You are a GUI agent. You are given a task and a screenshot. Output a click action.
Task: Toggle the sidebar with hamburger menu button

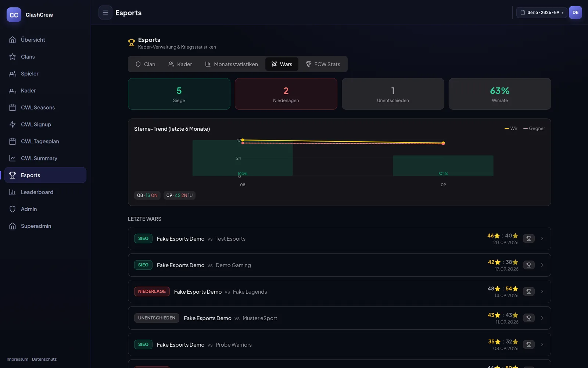(x=105, y=13)
